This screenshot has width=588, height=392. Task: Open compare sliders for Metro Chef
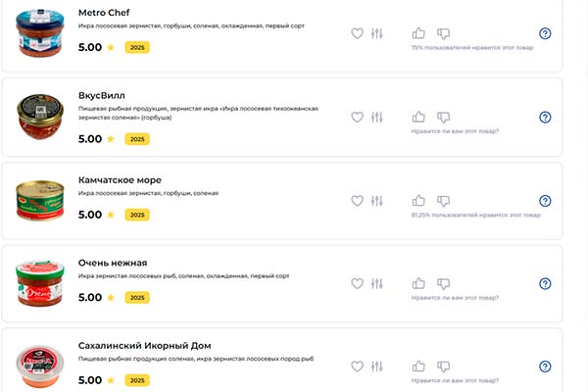point(377,33)
